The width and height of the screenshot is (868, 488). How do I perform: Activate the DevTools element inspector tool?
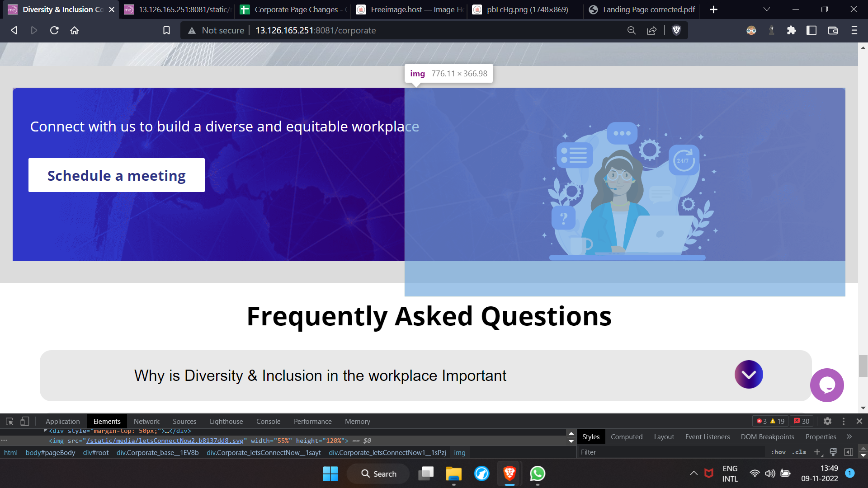[9, 421]
